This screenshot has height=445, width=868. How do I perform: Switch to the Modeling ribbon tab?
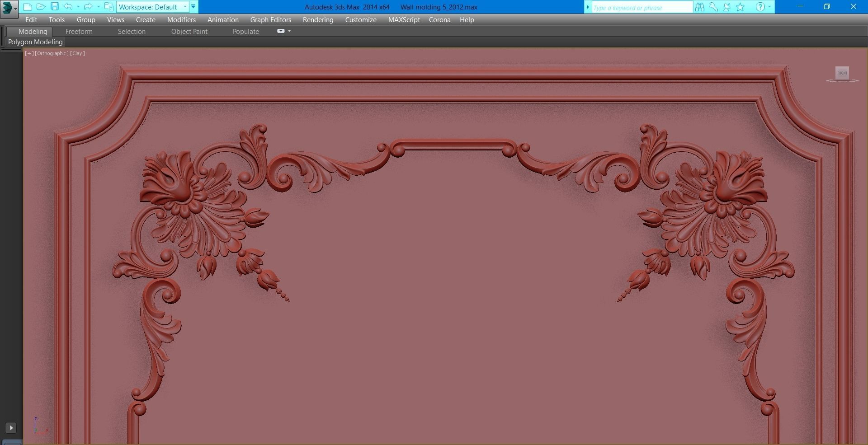(x=33, y=31)
